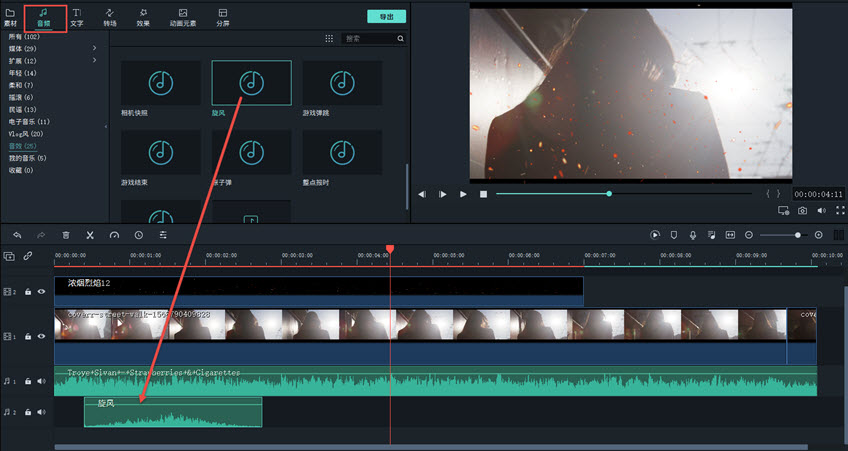Hide video track 2 with eye icon

point(42,292)
